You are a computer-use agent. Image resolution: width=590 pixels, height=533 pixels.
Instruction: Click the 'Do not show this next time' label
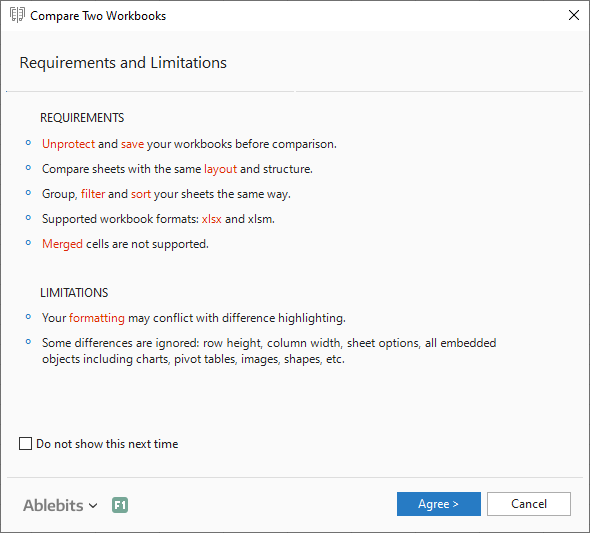tap(107, 444)
